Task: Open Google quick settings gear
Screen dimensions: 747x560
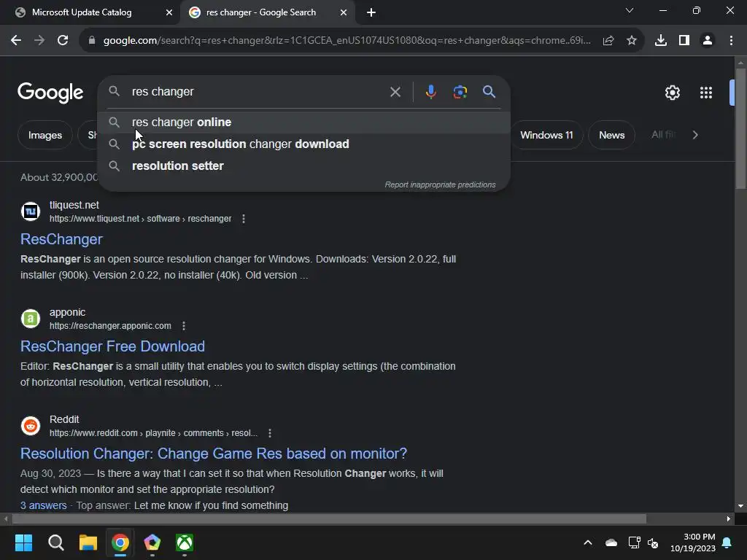Action: click(x=672, y=93)
